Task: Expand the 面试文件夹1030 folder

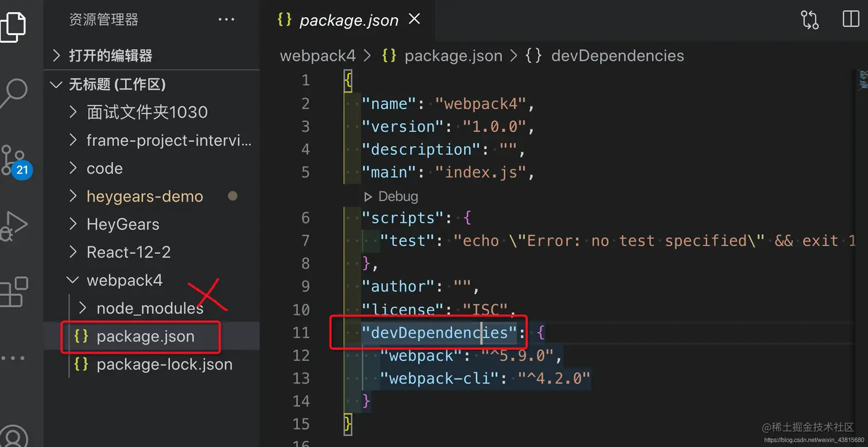Action: (x=152, y=112)
